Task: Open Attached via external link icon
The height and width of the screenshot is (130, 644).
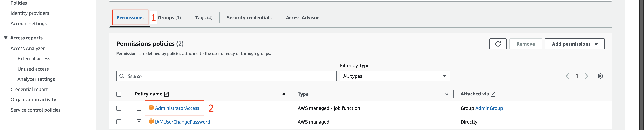Action: coord(493,94)
